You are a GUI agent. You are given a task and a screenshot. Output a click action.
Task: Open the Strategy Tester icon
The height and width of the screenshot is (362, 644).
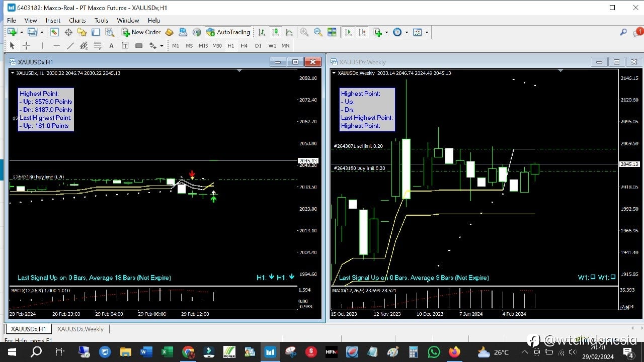(109, 32)
